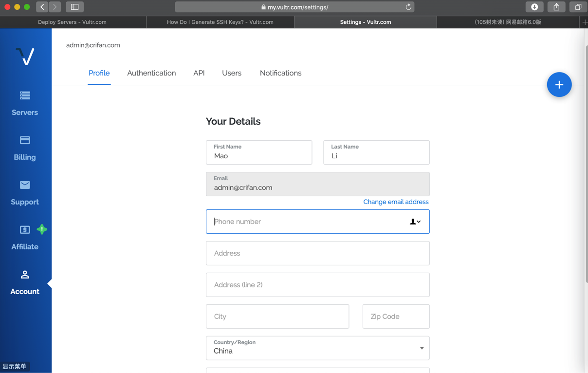Click the Vultr logo icon
588x373 pixels.
tap(25, 56)
